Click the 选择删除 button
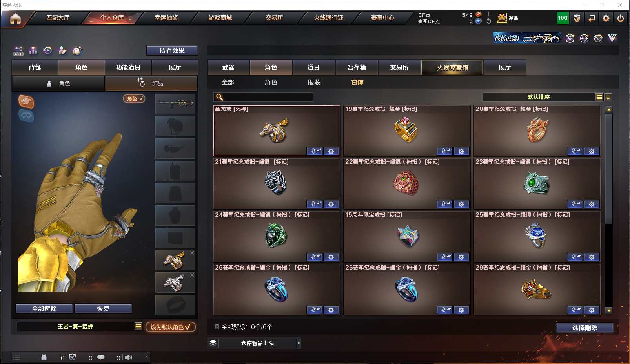 coord(584,328)
